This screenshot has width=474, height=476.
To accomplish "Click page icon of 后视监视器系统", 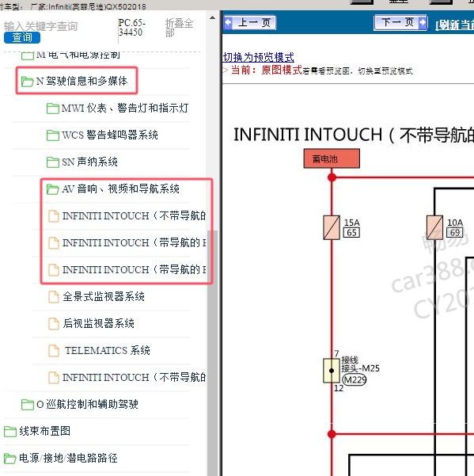I will point(54,324).
